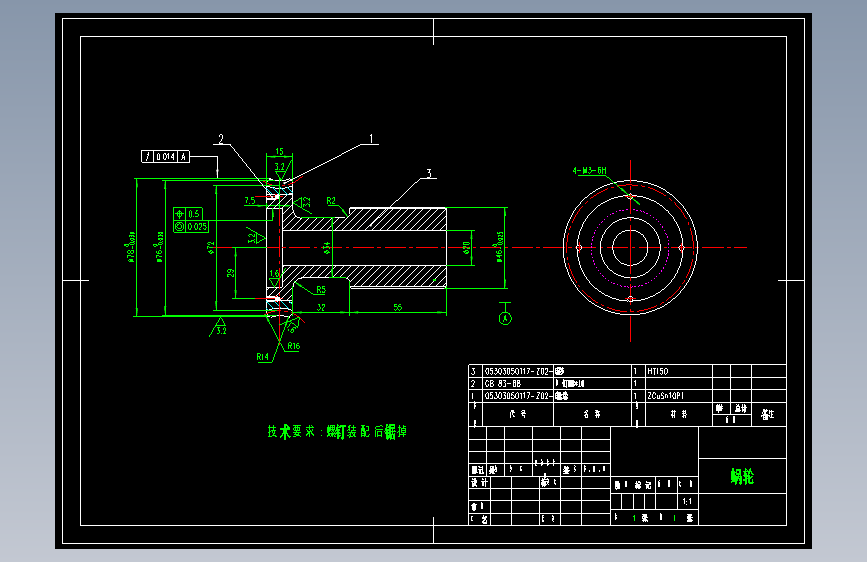Select the runout tolerance frame "0.014 A"
Screen dimensions: 867x562
165,157
